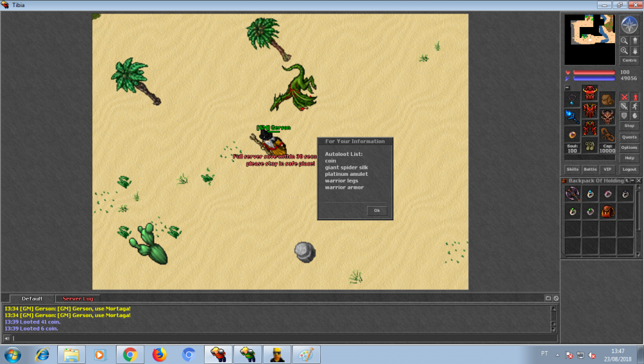Click the chat message input field

284,338
